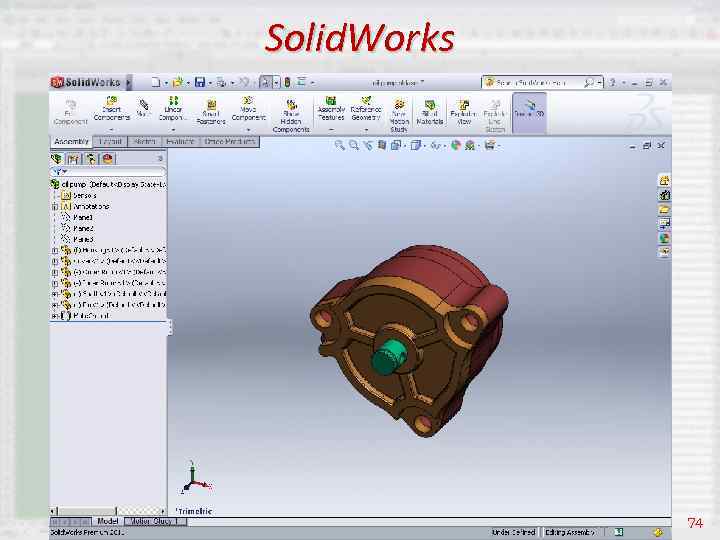The image size is (720, 540).
Task: Select Sensors in the feature tree
Action: click(84, 196)
